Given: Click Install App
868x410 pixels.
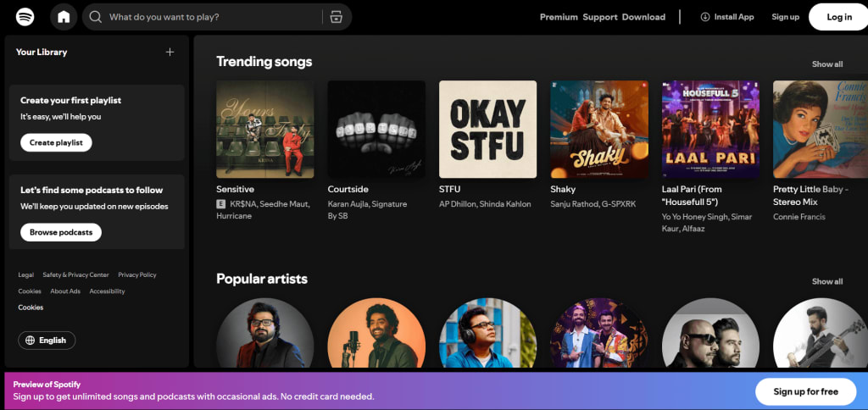Looking at the screenshot, I should coord(727,17).
